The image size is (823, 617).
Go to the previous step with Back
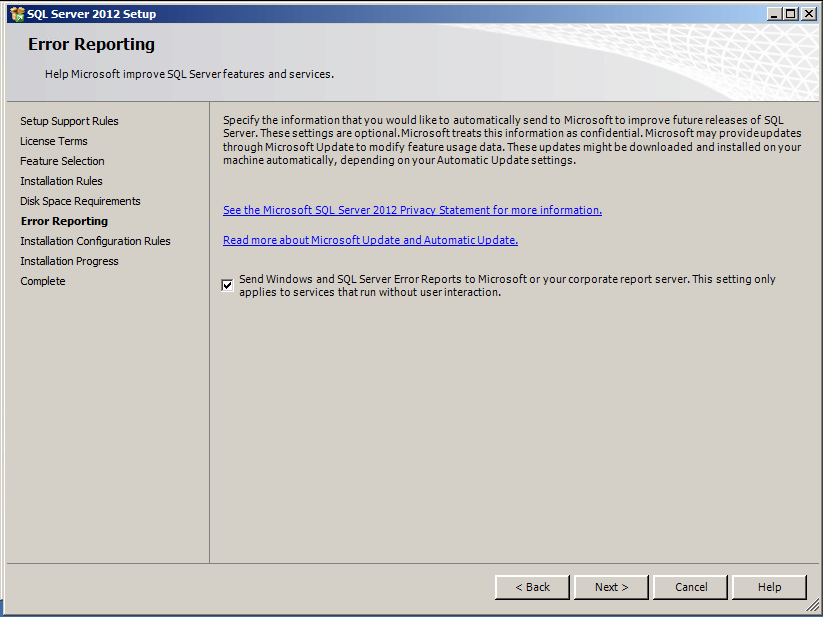pos(532,587)
